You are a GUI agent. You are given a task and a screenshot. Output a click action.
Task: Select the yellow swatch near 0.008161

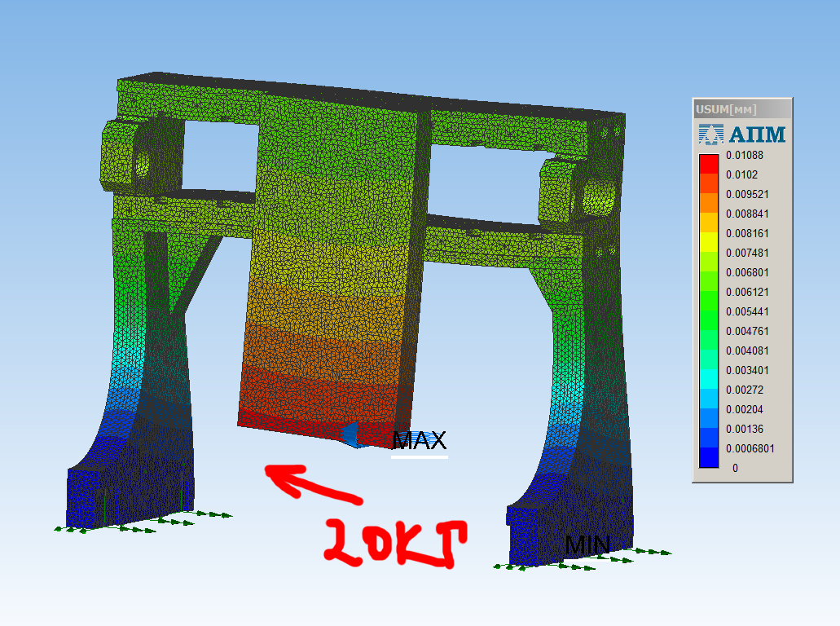tap(709, 242)
